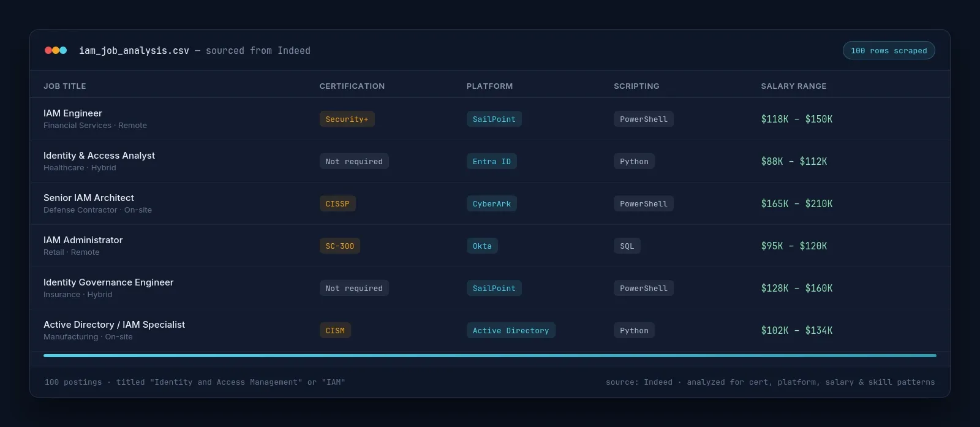The image size is (980, 427).
Task: Click the CISSP certification tag
Action: [337, 204]
